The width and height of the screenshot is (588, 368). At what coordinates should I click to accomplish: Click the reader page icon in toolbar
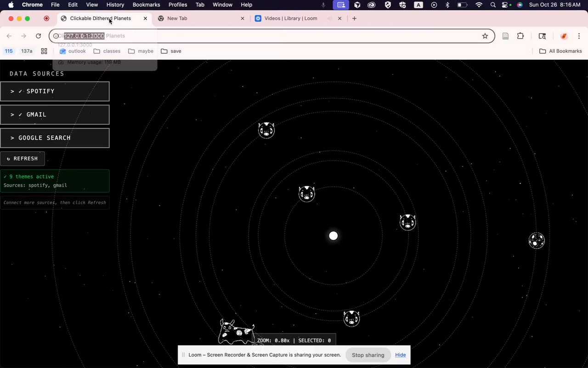(x=505, y=36)
